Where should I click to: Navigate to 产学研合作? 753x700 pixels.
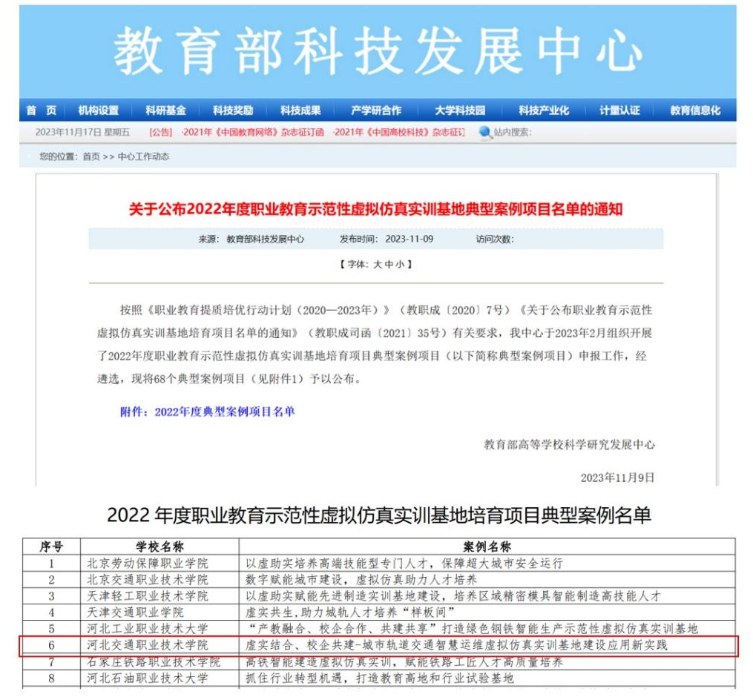[376, 110]
